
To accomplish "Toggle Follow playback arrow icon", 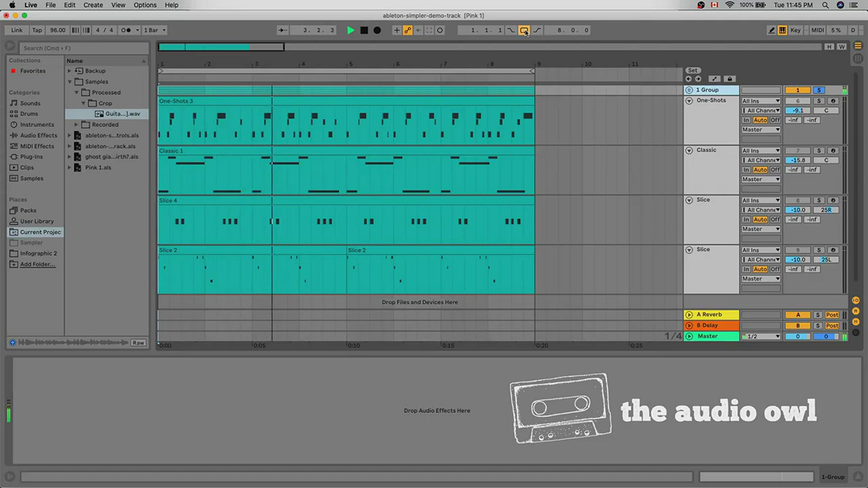I will (x=282, y=30).
